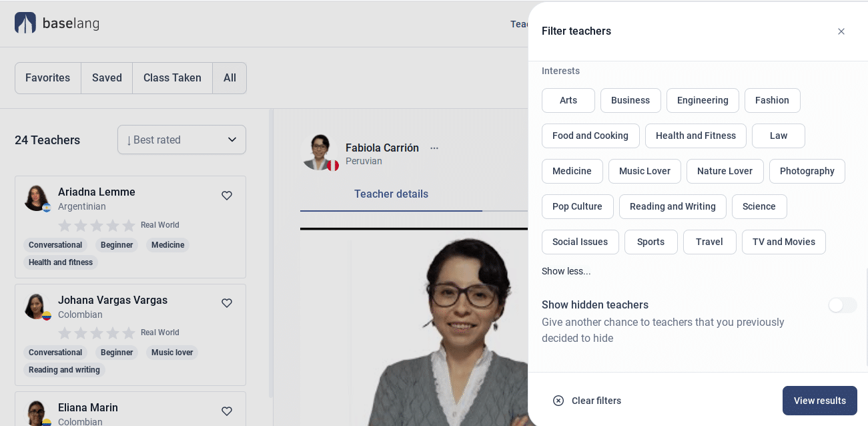Open three-dot menu beside Fabiola Carrión
Screen dimensions: 868x426
point(434,148)
